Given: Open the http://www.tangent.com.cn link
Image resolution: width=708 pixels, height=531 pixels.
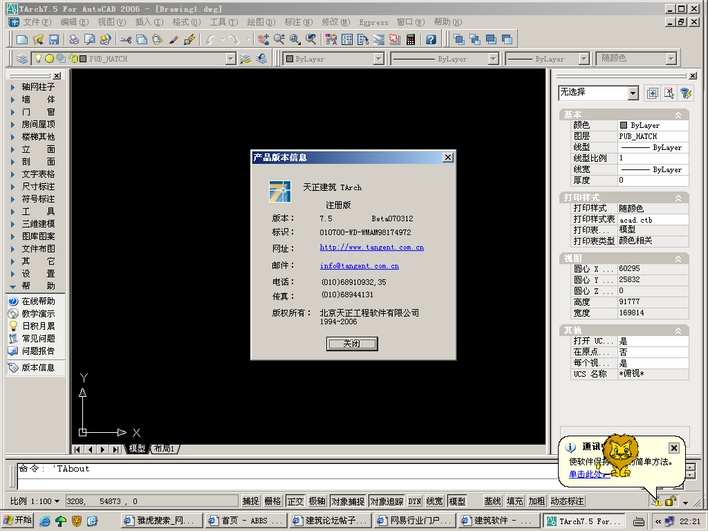Looking at the screenshot, I should 372,247.
